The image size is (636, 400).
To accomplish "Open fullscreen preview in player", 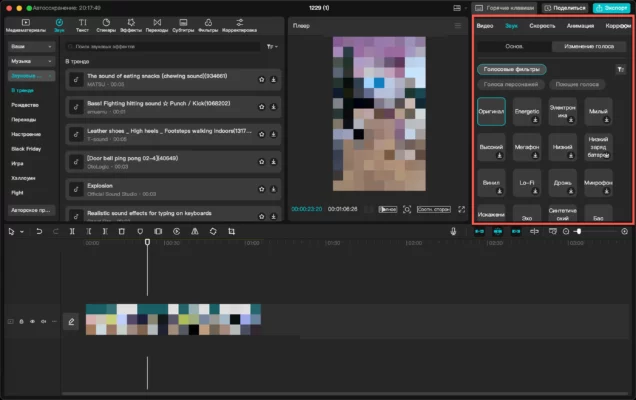I will coord(462,209).
